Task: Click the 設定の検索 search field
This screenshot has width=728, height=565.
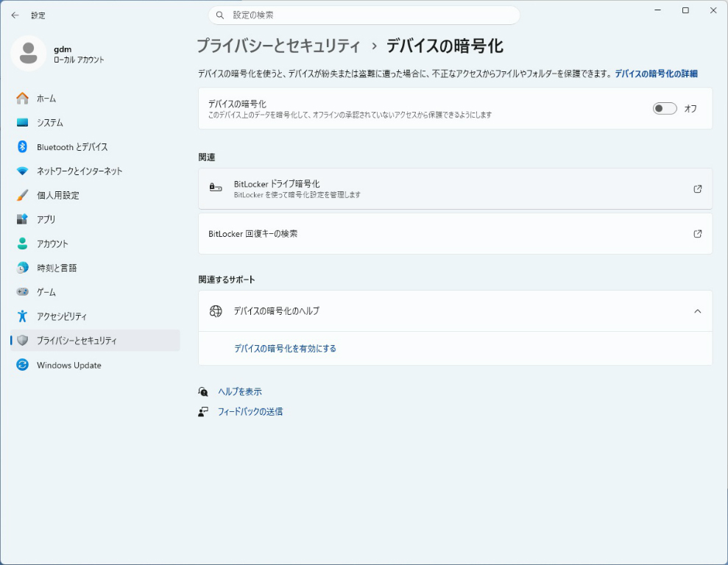Action: coord(364,15)
